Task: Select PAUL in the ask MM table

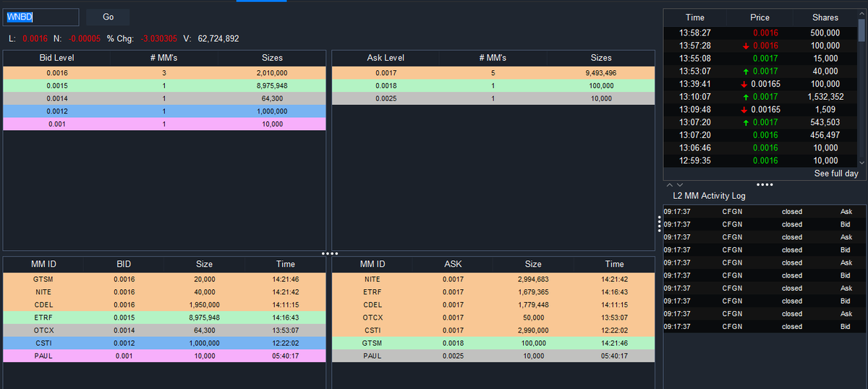Action: (x=493, y=356)
